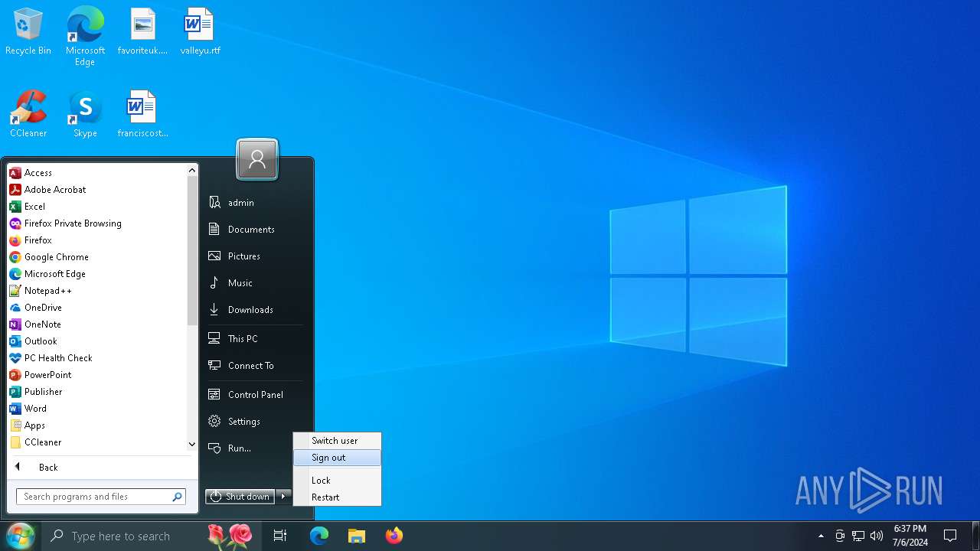Click the Publisher icon in programs list

pos(15,392)
